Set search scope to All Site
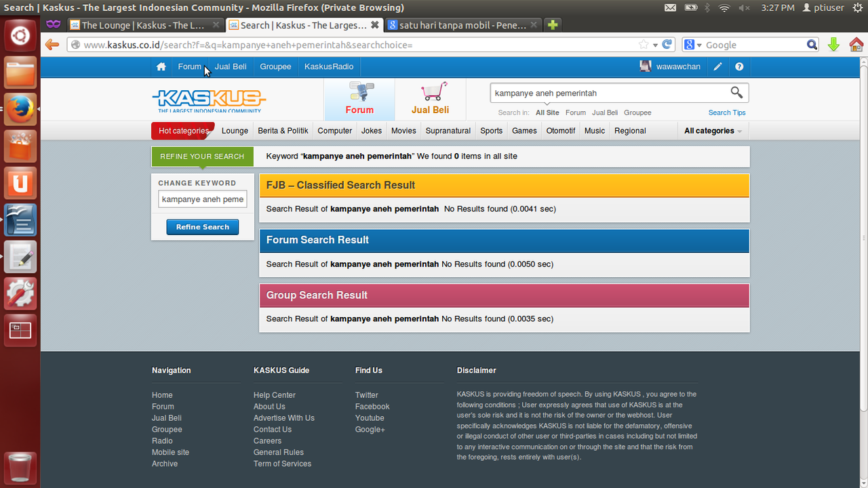The width and height of the screenshot is (868, 488). tap(547, 113)
